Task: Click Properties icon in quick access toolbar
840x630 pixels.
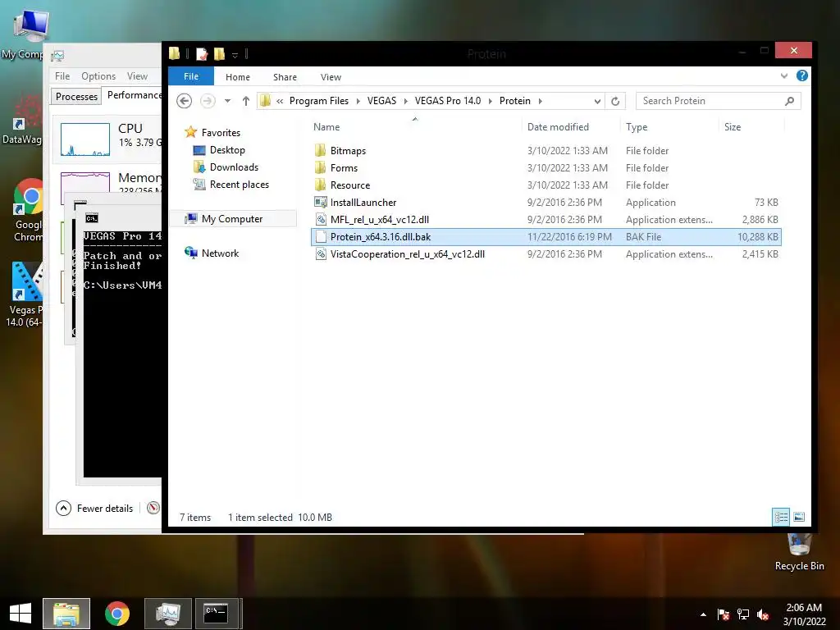Action: click(202, 54)
